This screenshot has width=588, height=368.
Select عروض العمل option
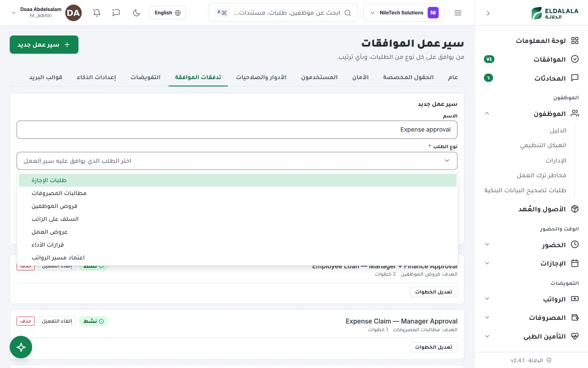[x=238, y=232]
